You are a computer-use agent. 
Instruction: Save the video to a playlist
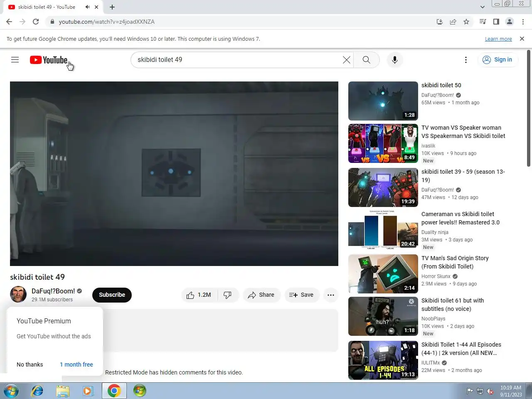(x=301, y=295)
